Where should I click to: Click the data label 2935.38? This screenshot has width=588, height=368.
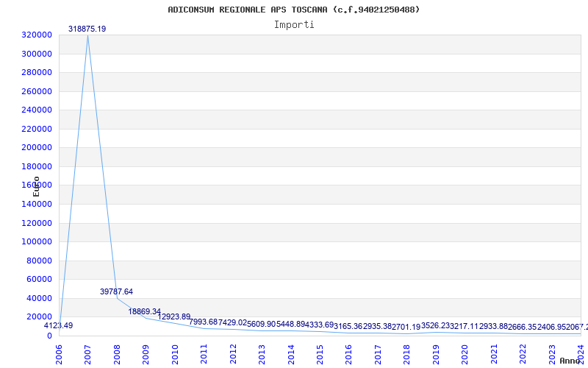click(377, 326)
